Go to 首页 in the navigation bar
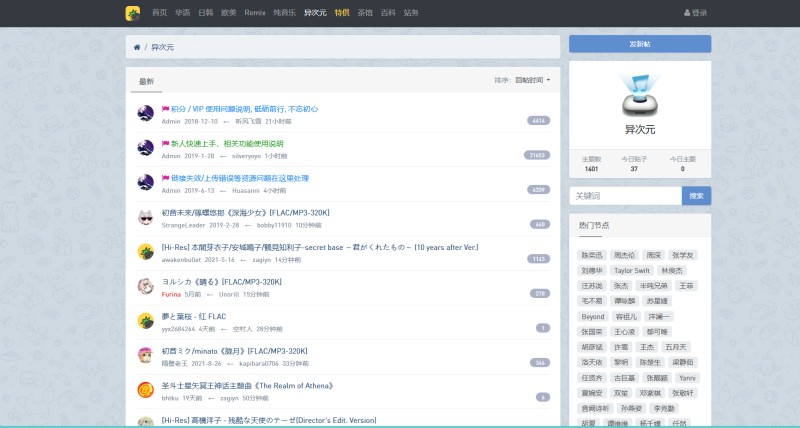This screenshot has height=428, width=800. coord(160,13)
